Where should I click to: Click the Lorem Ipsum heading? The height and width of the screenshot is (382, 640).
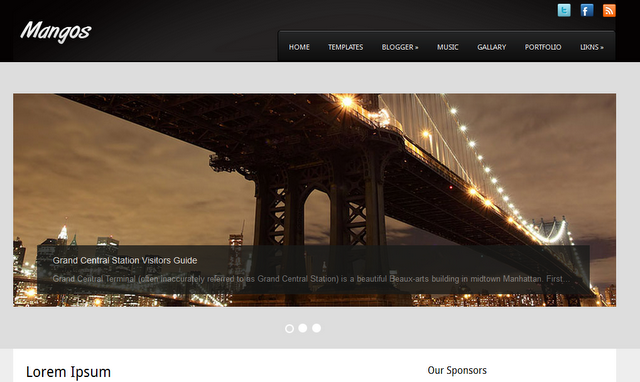tap(68, 372)
